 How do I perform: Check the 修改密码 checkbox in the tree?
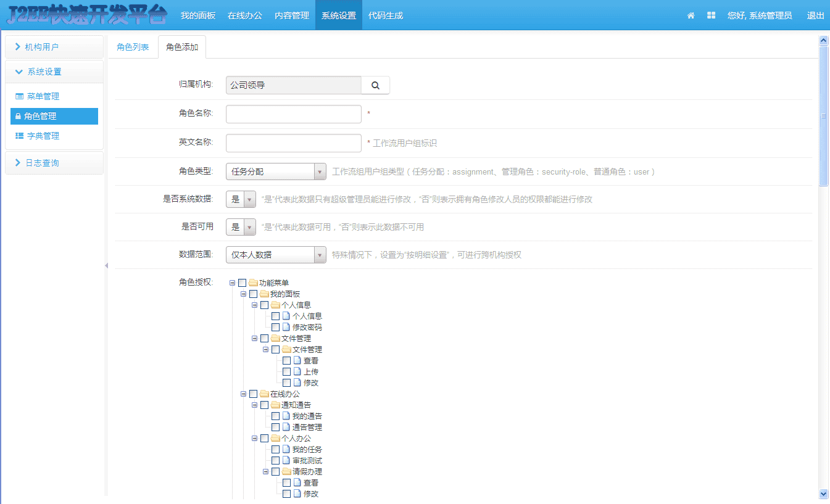[275, 327]
